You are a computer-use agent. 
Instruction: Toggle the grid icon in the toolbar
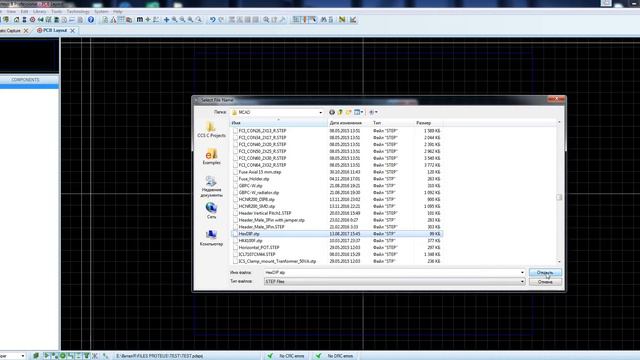click(x=121, y=20)
